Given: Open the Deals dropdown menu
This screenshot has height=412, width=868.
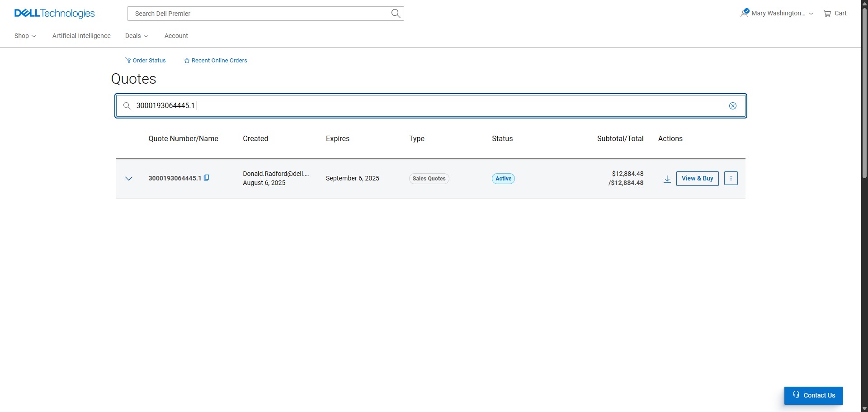Looking at the screenshot, I should tap(136, 36).
